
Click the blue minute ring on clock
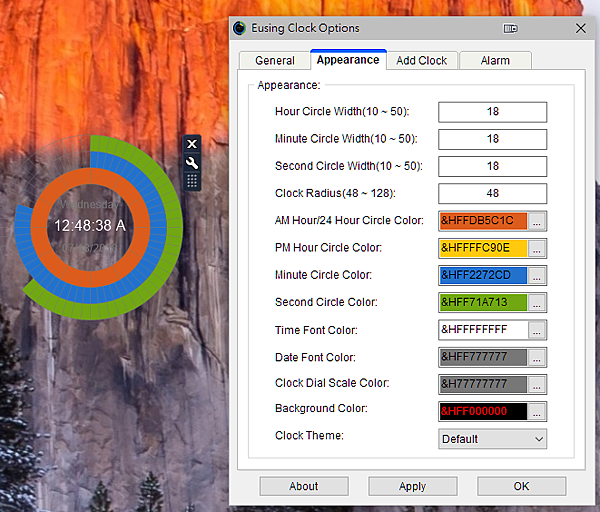click(x=159, y=228)
